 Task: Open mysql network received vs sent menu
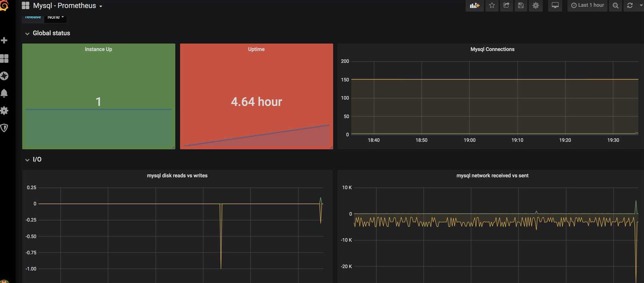point(492,176)
